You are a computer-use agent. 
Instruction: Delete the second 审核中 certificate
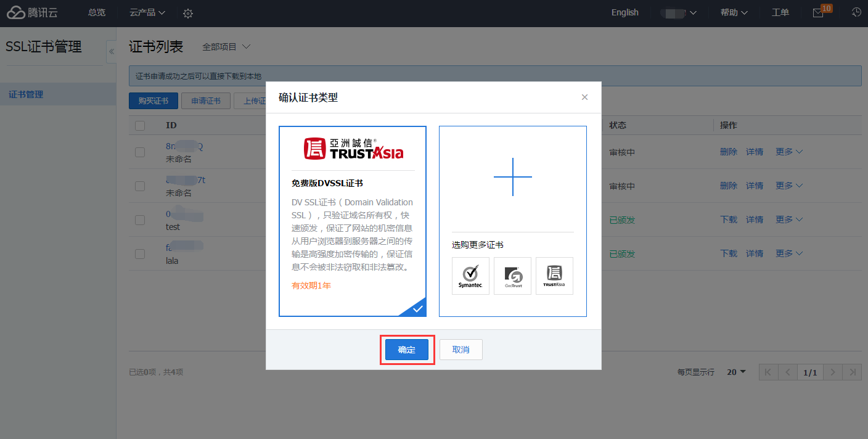729,186
